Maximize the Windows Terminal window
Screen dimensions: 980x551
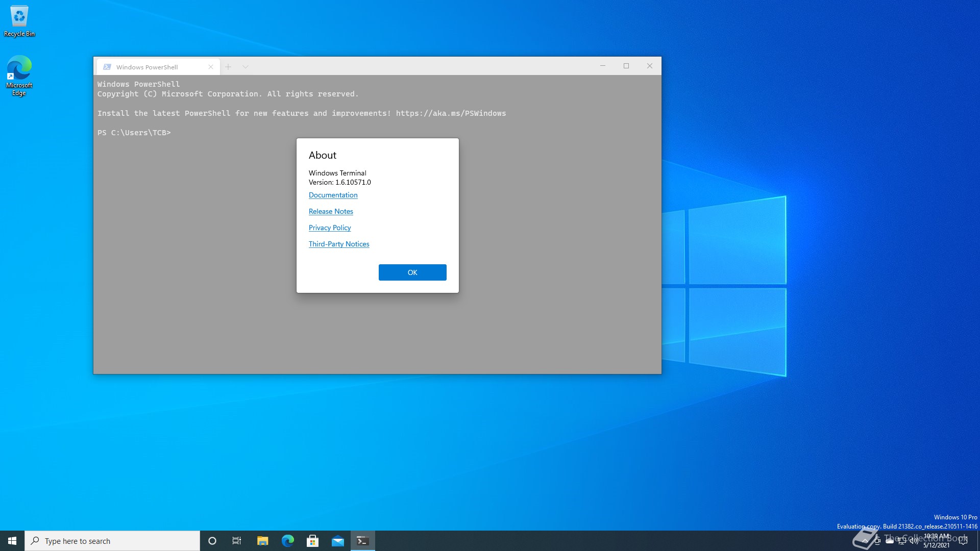coord(626,66)
